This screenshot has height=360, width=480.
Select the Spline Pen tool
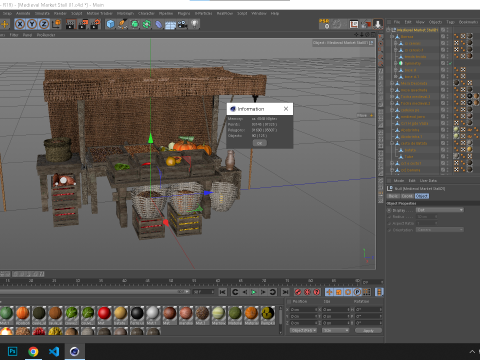122,24
